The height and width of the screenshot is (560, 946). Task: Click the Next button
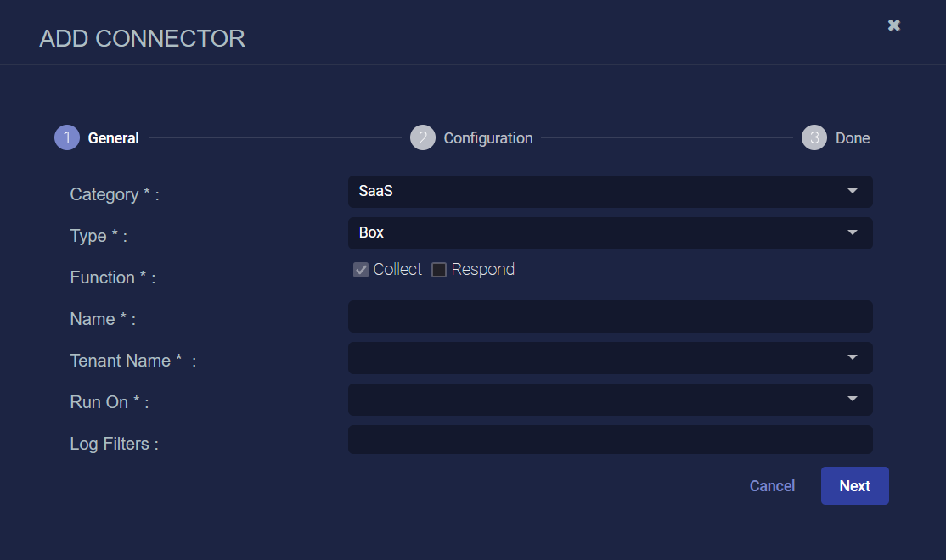coord(855,486)
